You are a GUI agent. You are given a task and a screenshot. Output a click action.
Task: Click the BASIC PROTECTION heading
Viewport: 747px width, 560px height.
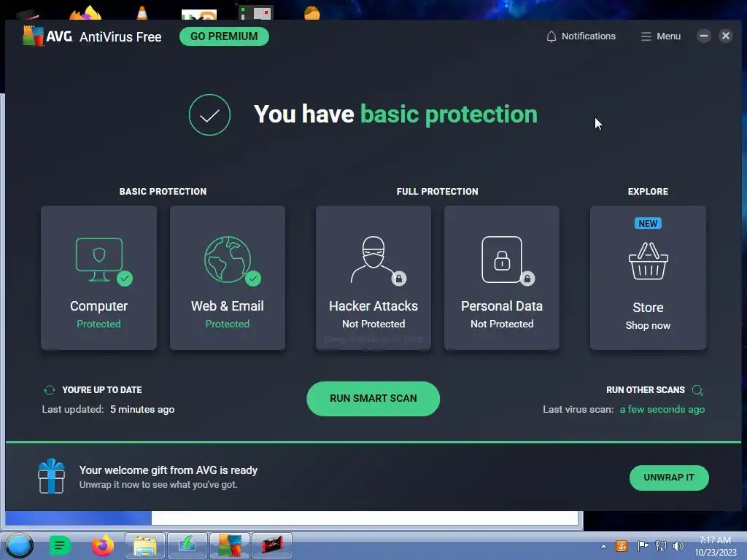click(163, 192)
